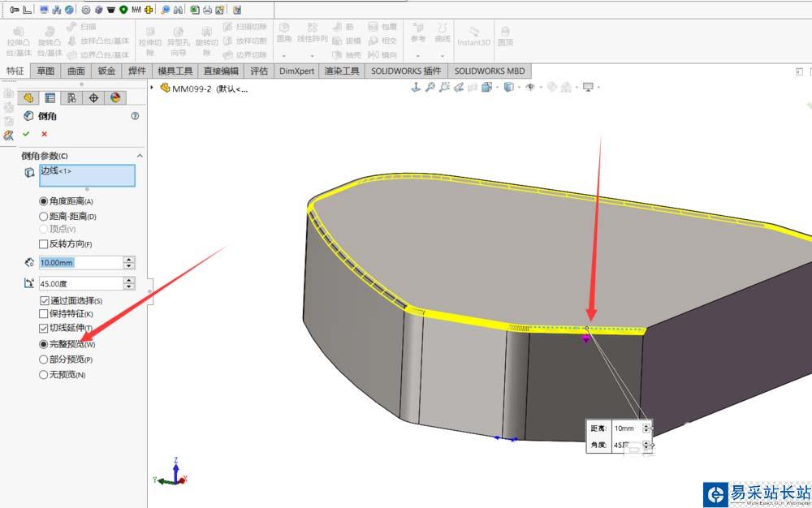Select the 完整预览 (full preview) radio button

click(44, 344)
